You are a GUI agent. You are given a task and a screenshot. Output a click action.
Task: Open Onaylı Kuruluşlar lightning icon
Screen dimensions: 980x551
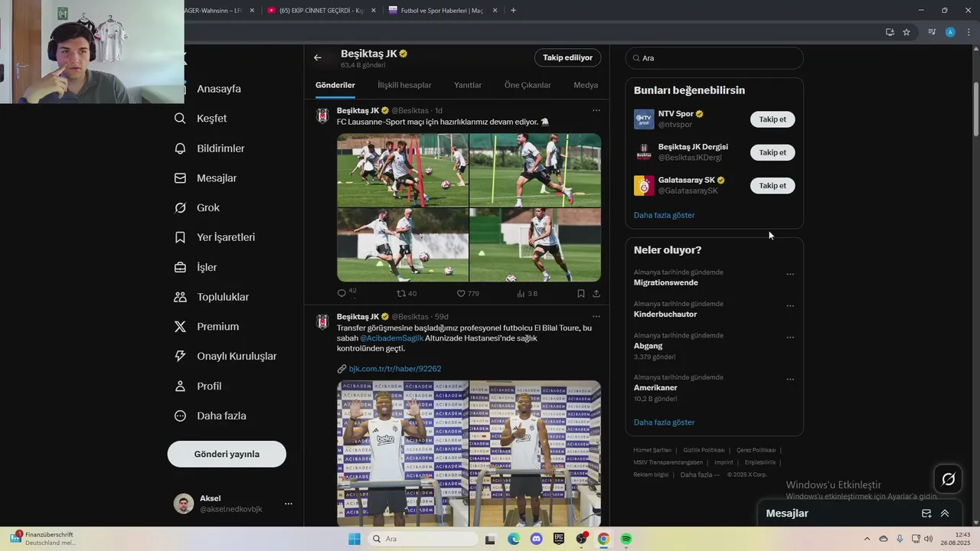click(x=180, y=356)
